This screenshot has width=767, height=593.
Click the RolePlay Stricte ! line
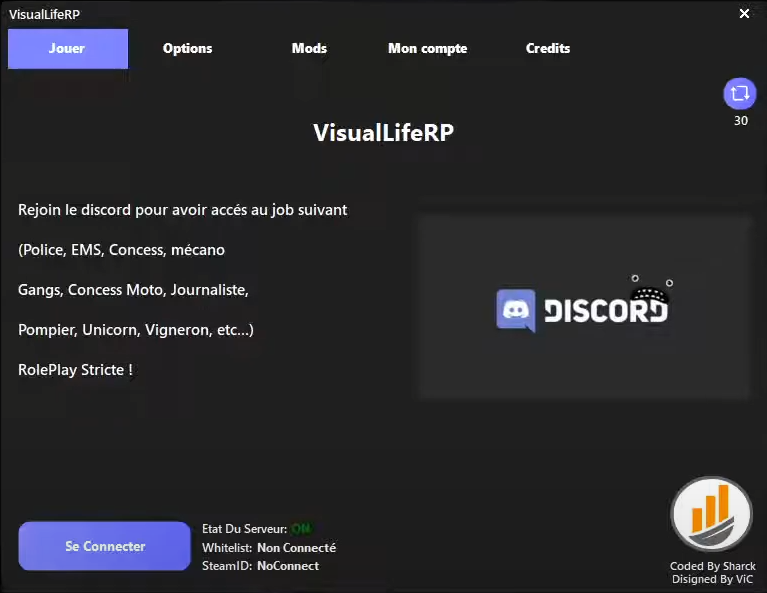coord(75,370)
